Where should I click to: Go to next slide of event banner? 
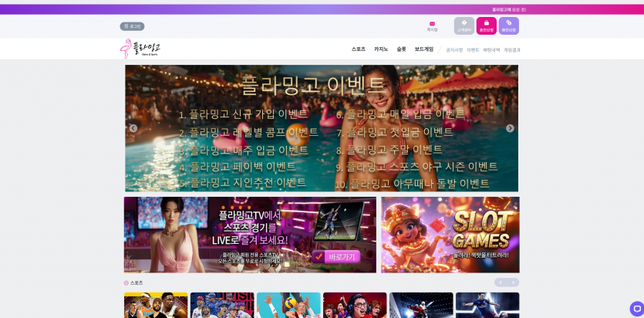[x=510, y=128]
